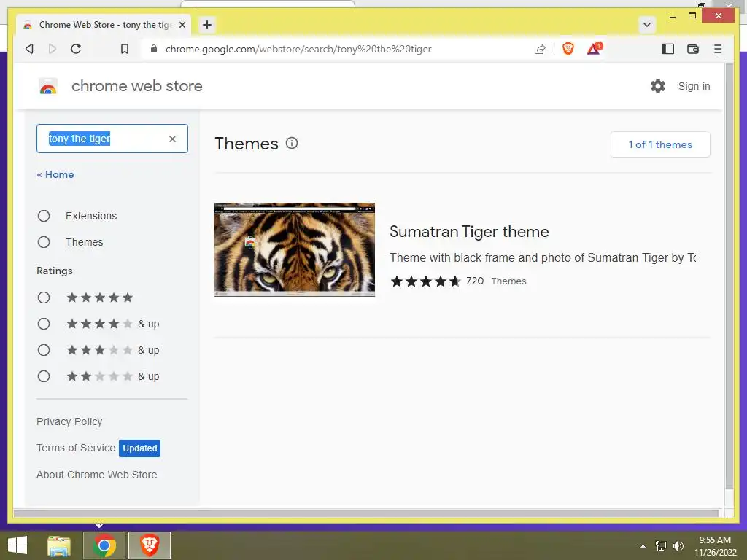This screenshot has width=747, height=560.
Task: Bookmark this page using the bookmark icon
Action: point(124,49)
